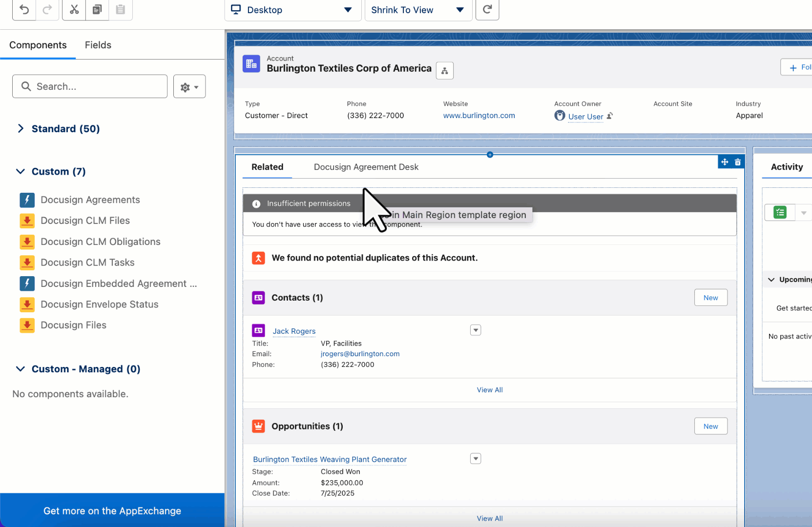The image size is (812, 527).
Task: View account hierarchy for Burlington Textiles
Action: (x=444, y=70)
